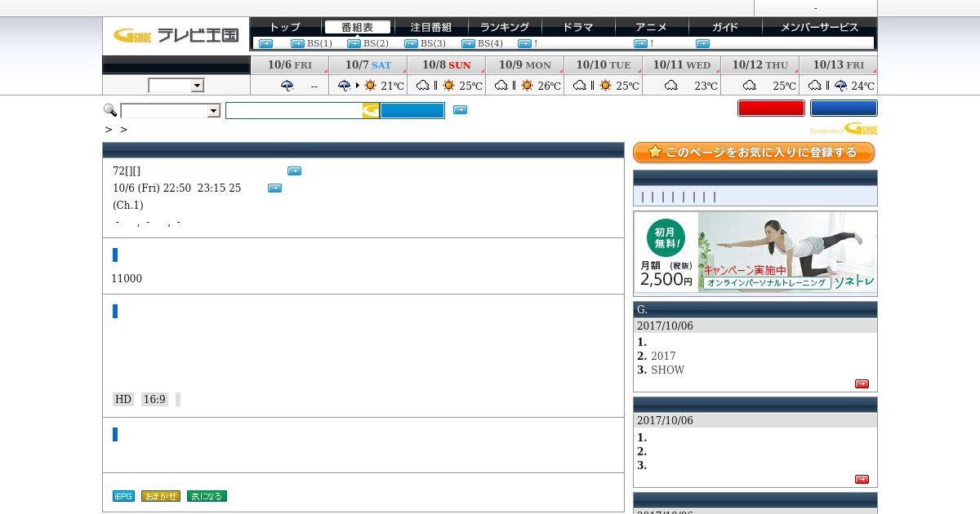Screen dimensions: 980x514
Task: Select the 10/8 SUN date tab
Action: pyautogui.click(x=446, y=65)
